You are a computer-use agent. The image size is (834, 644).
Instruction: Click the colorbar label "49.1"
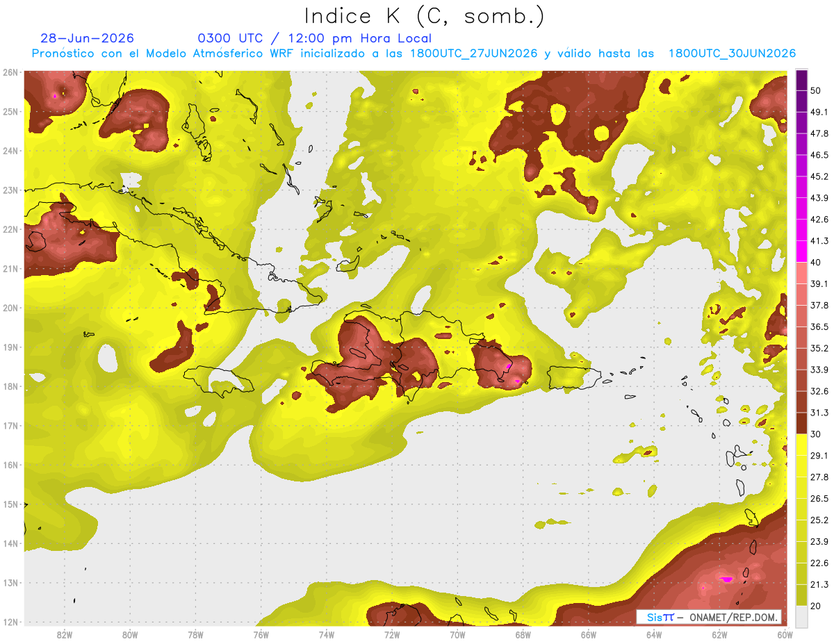tap(819, 112)
